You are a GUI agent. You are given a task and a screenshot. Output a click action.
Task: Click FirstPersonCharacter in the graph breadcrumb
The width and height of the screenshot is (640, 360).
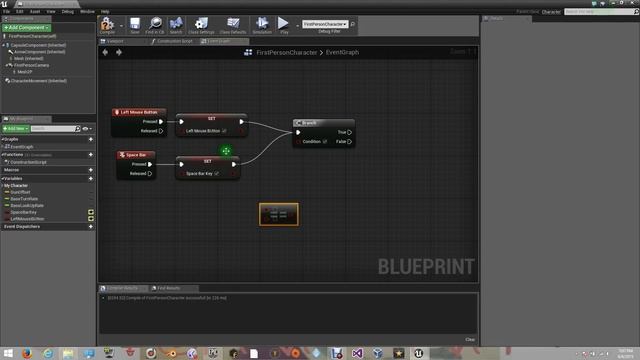tap(287, 52)
